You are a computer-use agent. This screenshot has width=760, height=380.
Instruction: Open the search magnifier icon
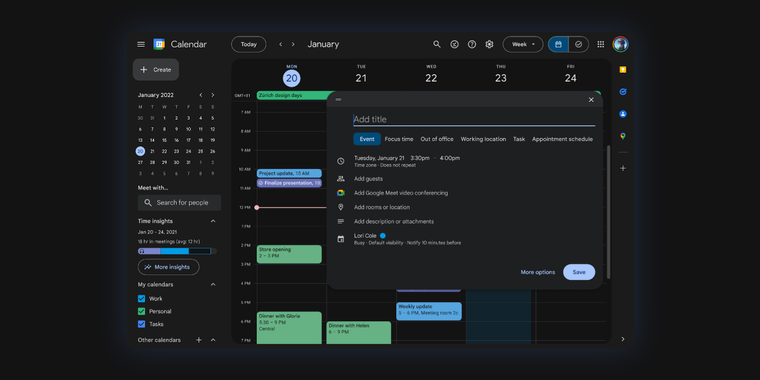pos(437,44)
